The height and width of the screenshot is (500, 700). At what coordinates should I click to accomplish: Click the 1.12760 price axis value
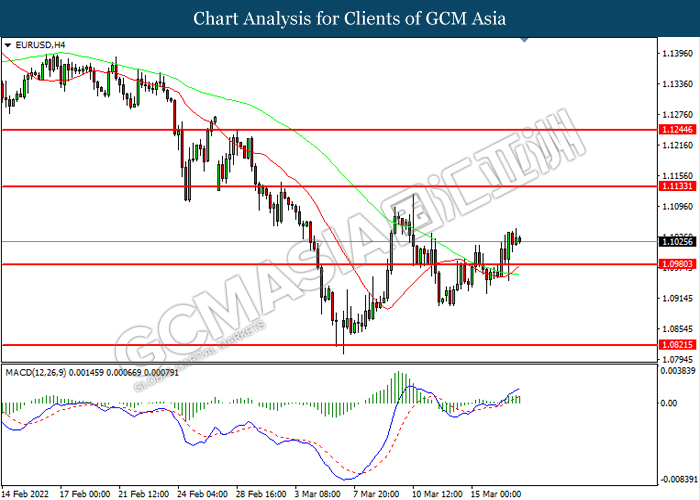coord(678,115)
